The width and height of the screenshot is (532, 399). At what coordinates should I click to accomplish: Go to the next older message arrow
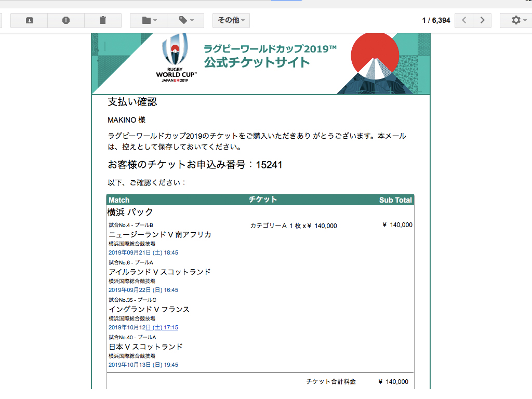482,20
